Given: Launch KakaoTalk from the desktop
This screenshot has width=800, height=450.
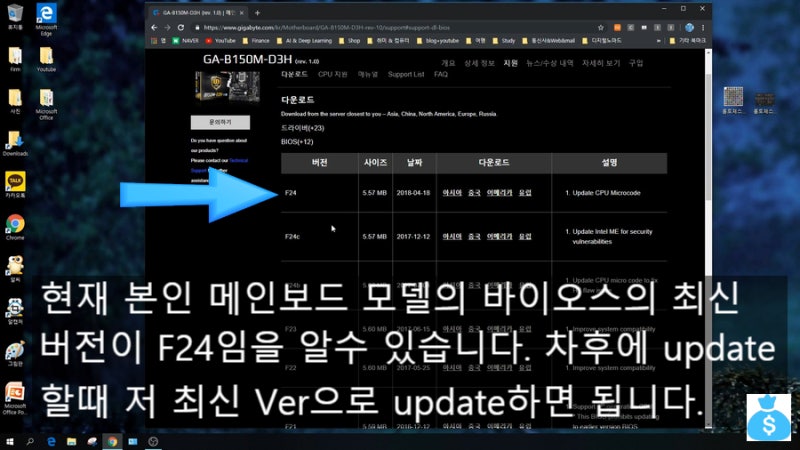Looking at the screenshot, I should pos(15,185).
